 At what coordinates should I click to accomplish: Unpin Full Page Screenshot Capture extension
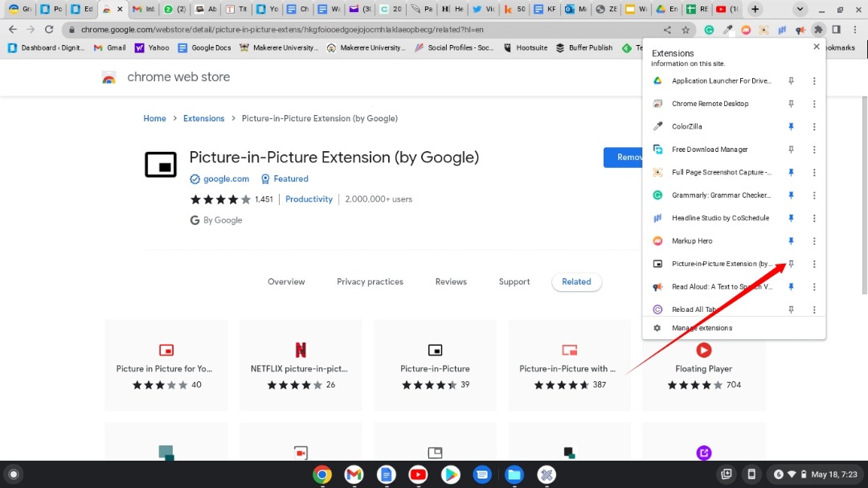point(791,172)
